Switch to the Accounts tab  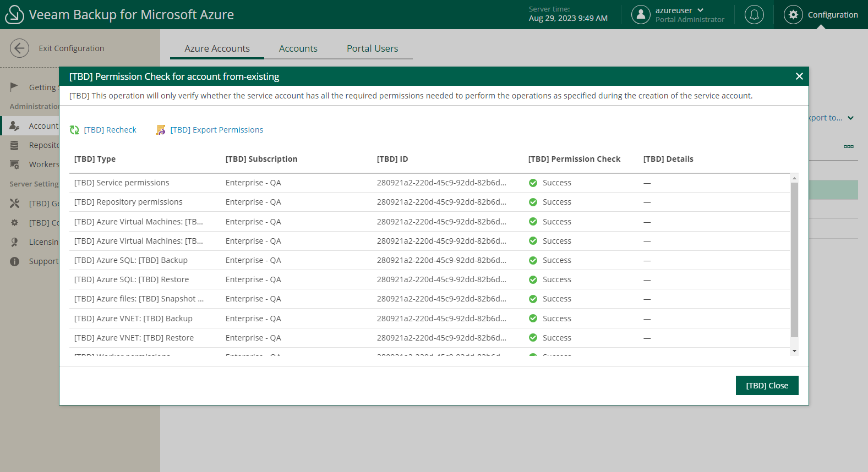pos(298,48)
